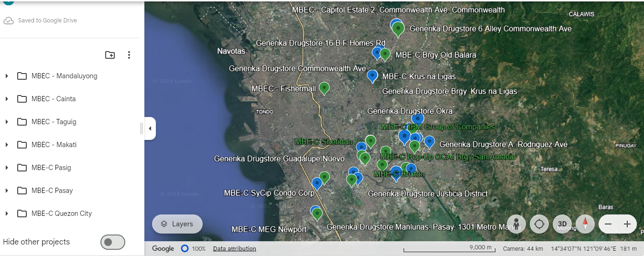644x256 pixels.
Task: Click the fly to my location icon
Action: pos(539,224)
